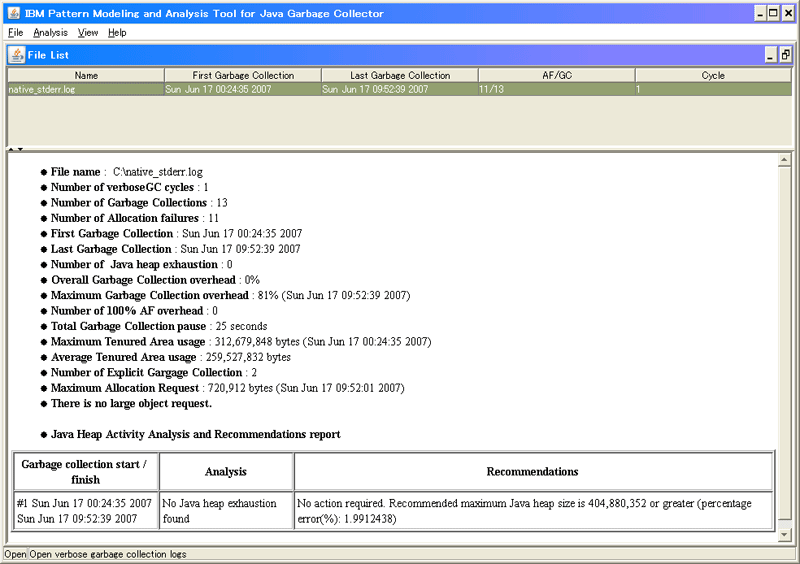
Task: Click the Analysis table header
Action: point(226,472)
